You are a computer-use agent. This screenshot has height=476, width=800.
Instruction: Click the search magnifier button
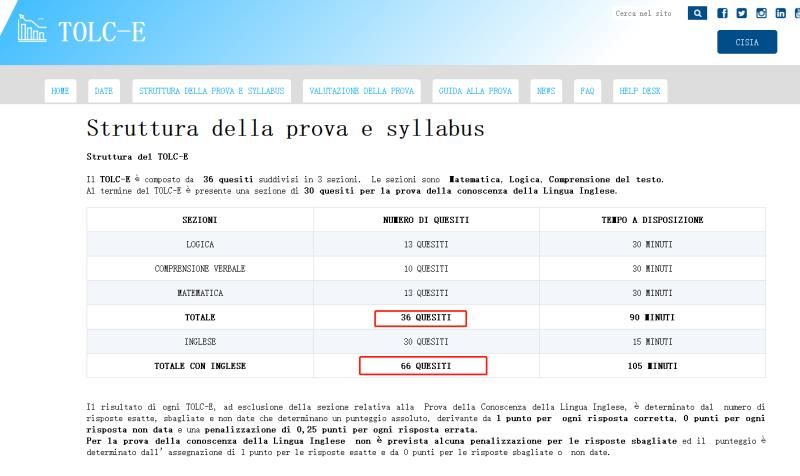click(697, 13)
